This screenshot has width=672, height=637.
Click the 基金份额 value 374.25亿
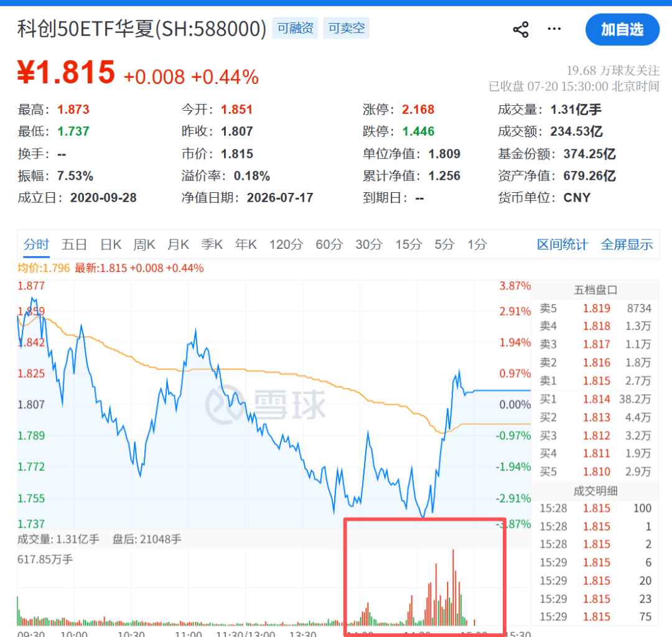589,154
